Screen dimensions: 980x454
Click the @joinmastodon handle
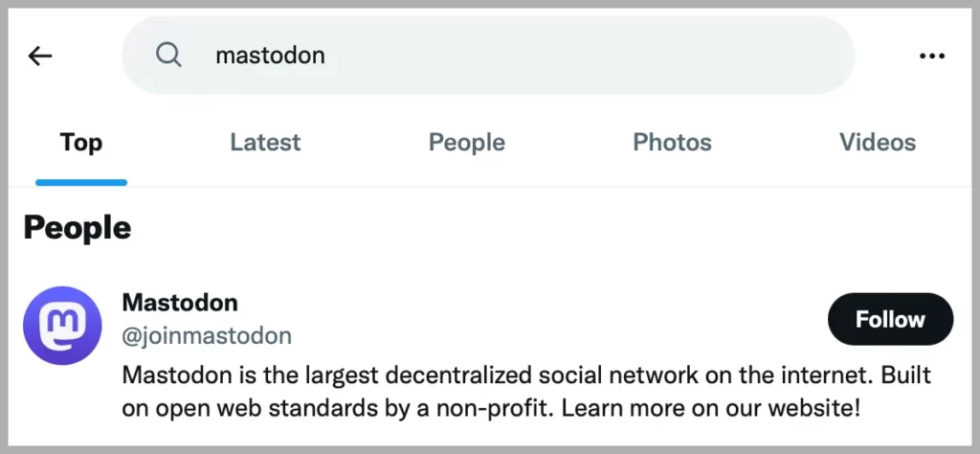[207, 336]
